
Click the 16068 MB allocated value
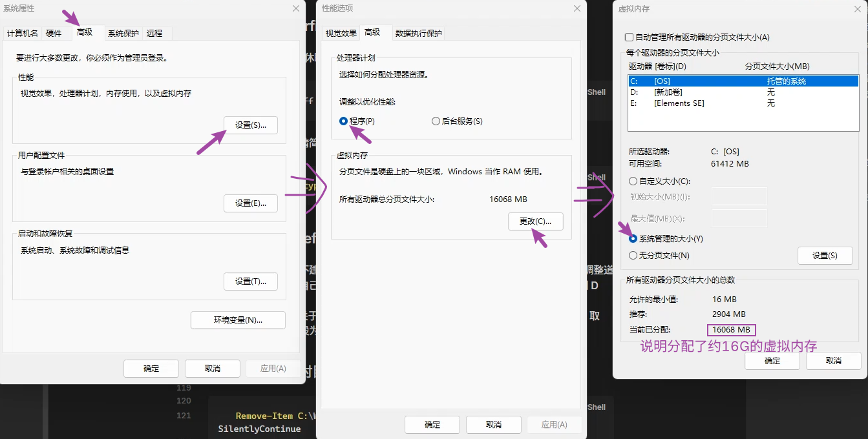pyautogui.click(x=731, y=330)
